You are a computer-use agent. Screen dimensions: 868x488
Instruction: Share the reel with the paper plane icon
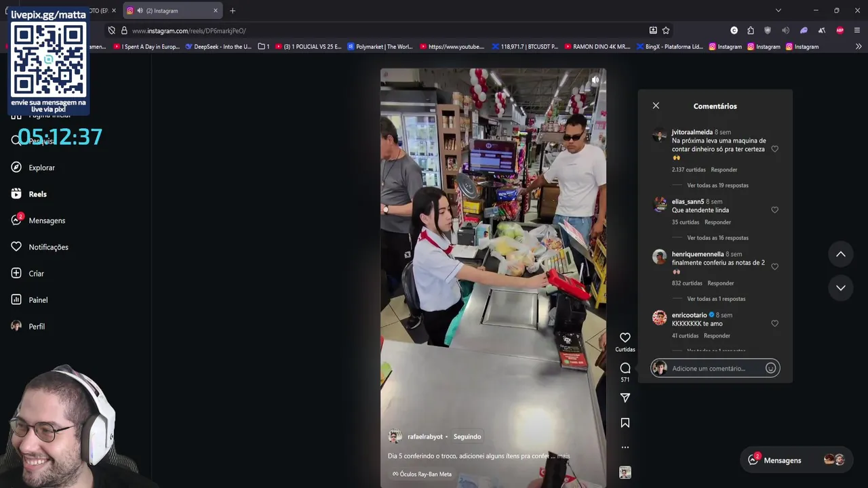pyautogui.click(x=625, y=398)
